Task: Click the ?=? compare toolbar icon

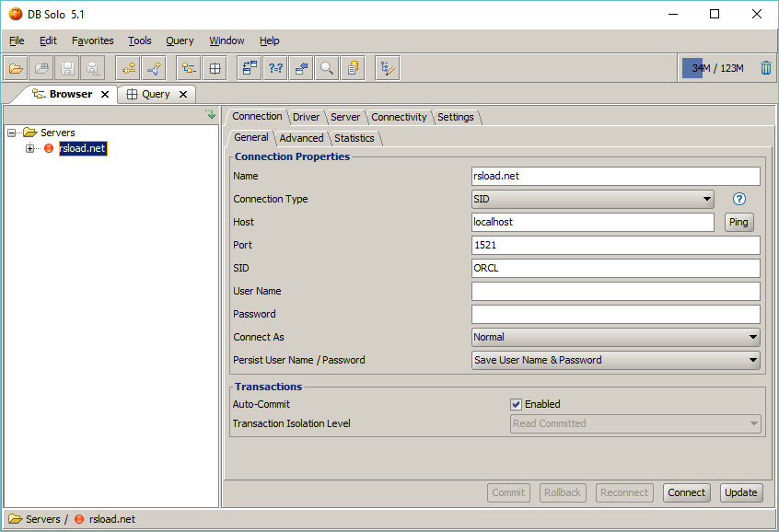Action: 274,68
